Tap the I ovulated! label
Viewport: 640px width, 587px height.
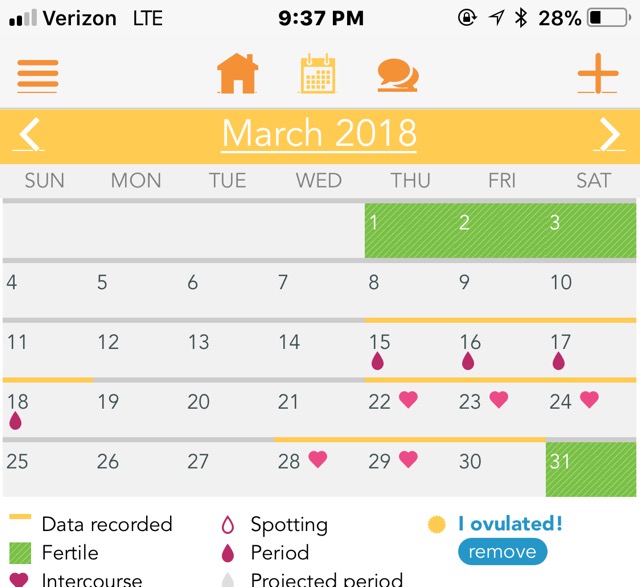(x=510, y=524)
